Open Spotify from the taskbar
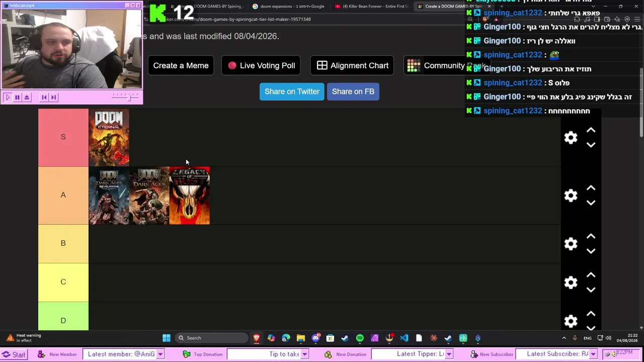 360,338
